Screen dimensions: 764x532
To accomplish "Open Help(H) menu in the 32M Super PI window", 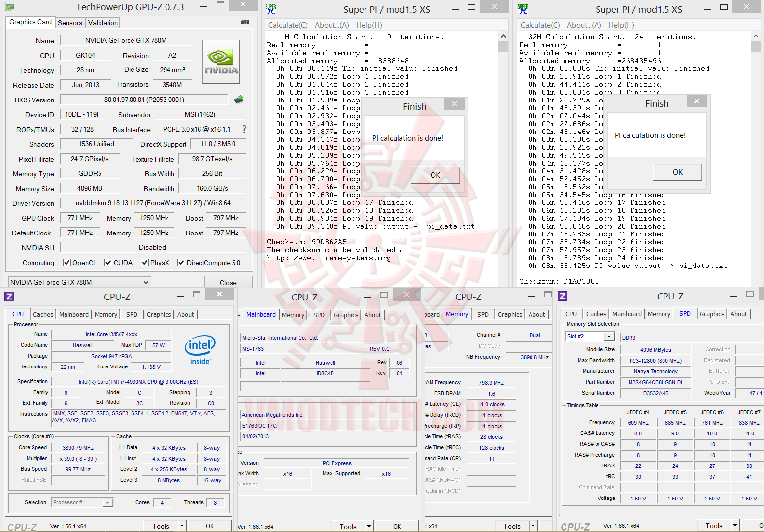I will [621, 25].
